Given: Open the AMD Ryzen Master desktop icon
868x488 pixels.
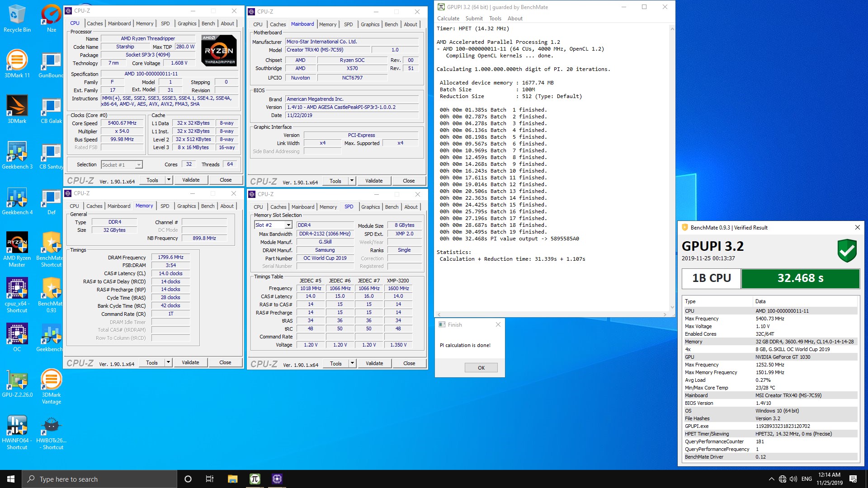Looking at the screenshot, I should point(17,249).
